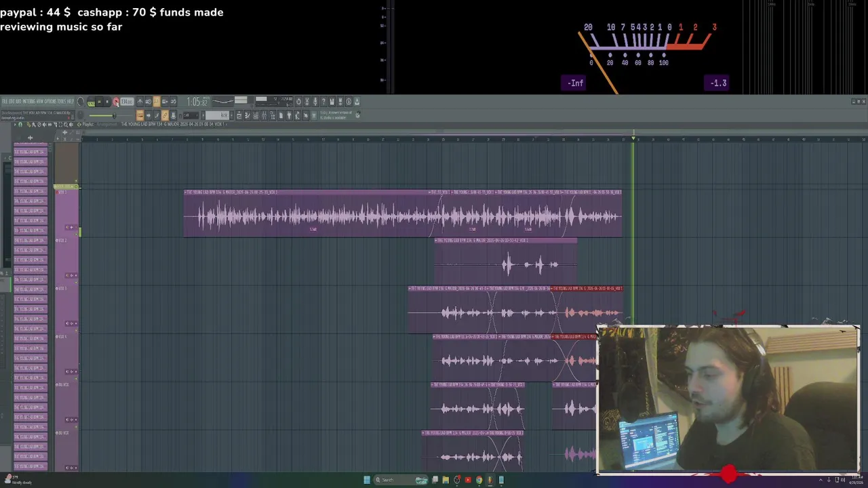Click the oscilloscope waveform display
The width and height of the screenshot is (868, 488).
223,101
